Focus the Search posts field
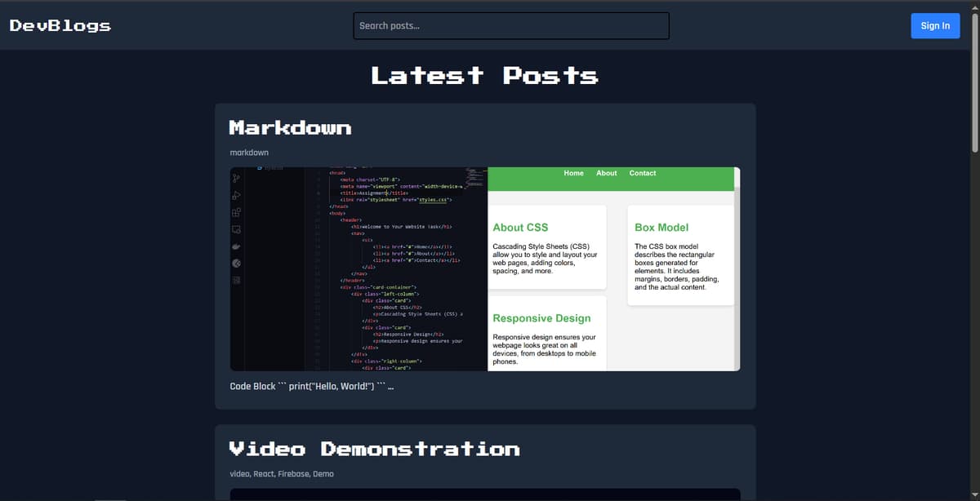The height and width of the screenshot is (501, 980). pyautogui.click(x=511, y=25)
